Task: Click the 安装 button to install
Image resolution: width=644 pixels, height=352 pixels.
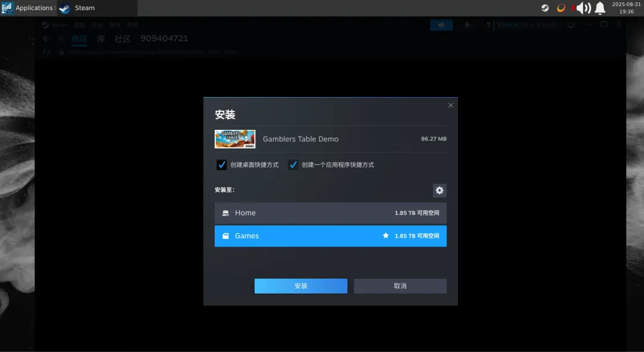Action: pos(301,286)
